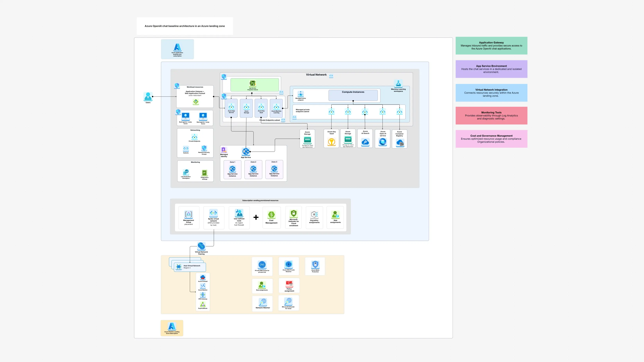Select the Private DNS Zones icon
This screenshot has height=362, width=644.
(262, 264)
